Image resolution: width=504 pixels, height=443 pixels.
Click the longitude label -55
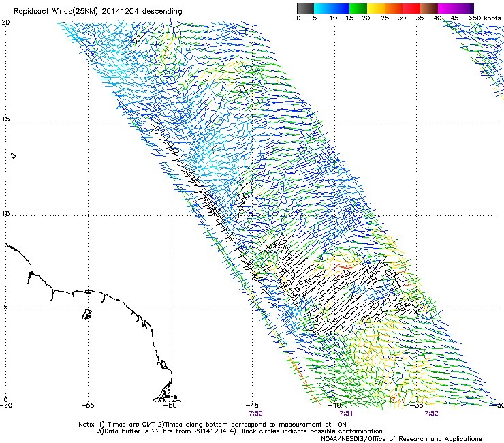[x=88, y=406]
